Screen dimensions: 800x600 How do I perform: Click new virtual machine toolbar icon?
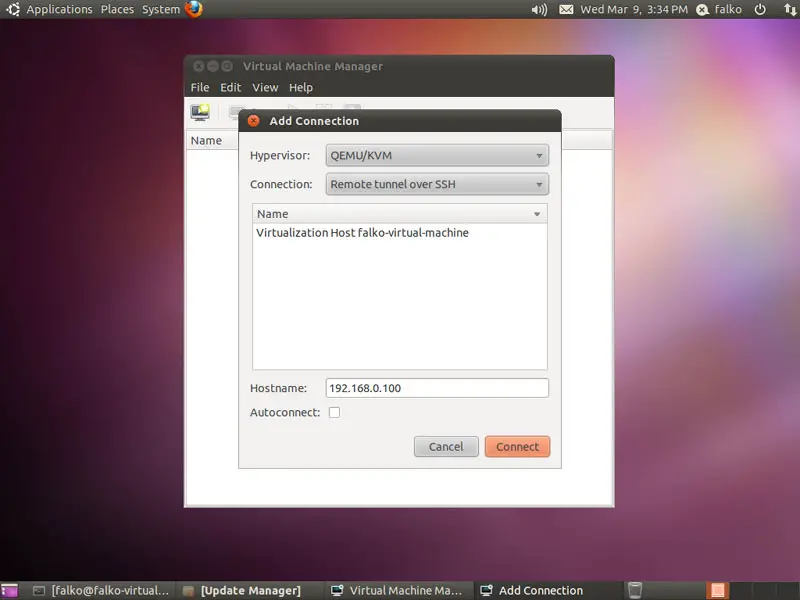(x=200, y=112)
